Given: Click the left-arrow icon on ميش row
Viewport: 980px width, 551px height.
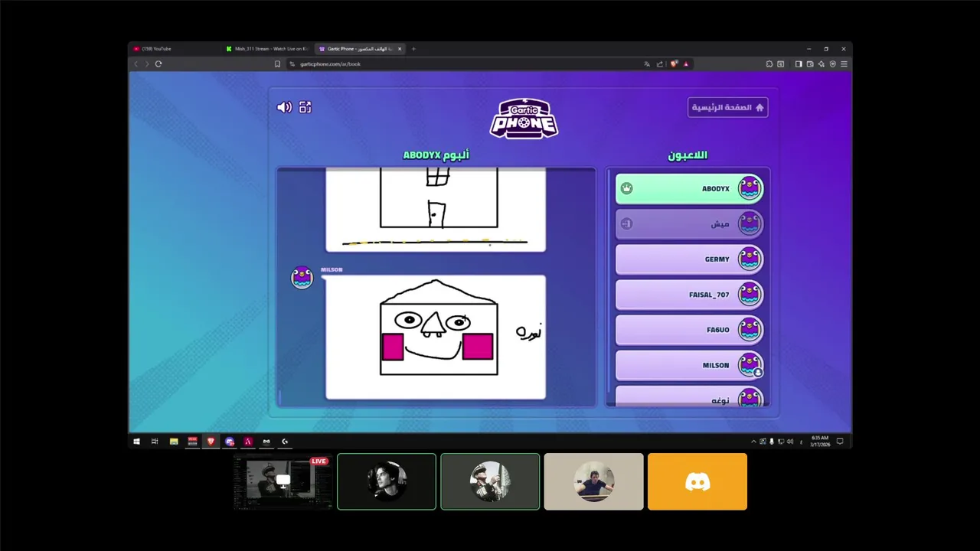Looking at the screenshot, I should (627, 223).
